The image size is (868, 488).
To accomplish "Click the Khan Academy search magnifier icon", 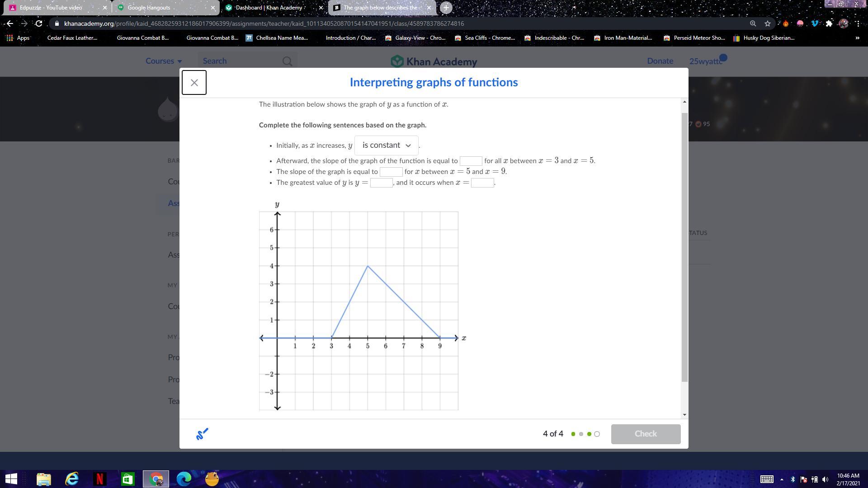I will (287, 61).
